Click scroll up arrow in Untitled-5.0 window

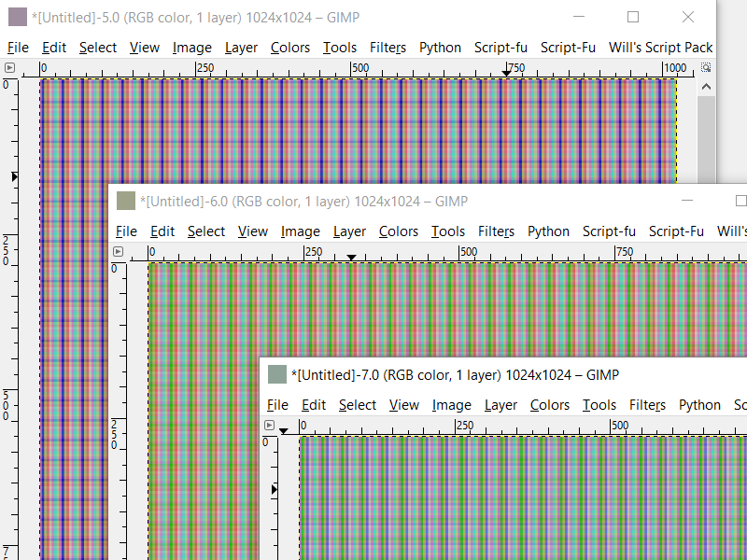pyautogui.click(x=706, y=87)
